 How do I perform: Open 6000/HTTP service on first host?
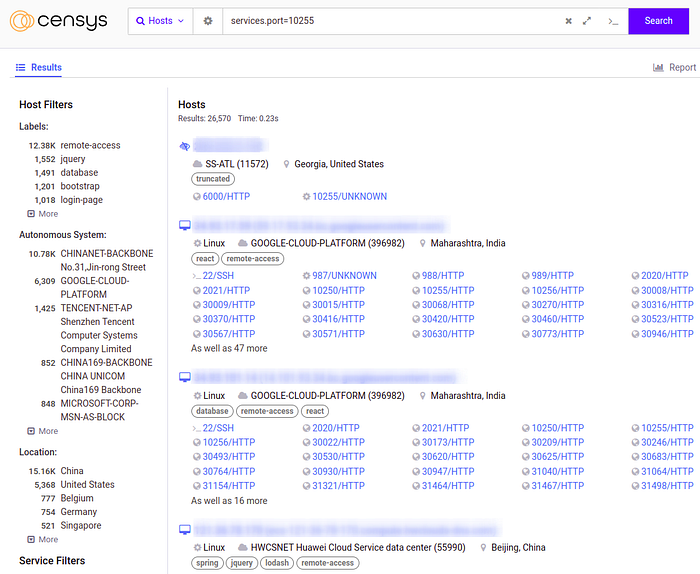(x=221, y=196)
